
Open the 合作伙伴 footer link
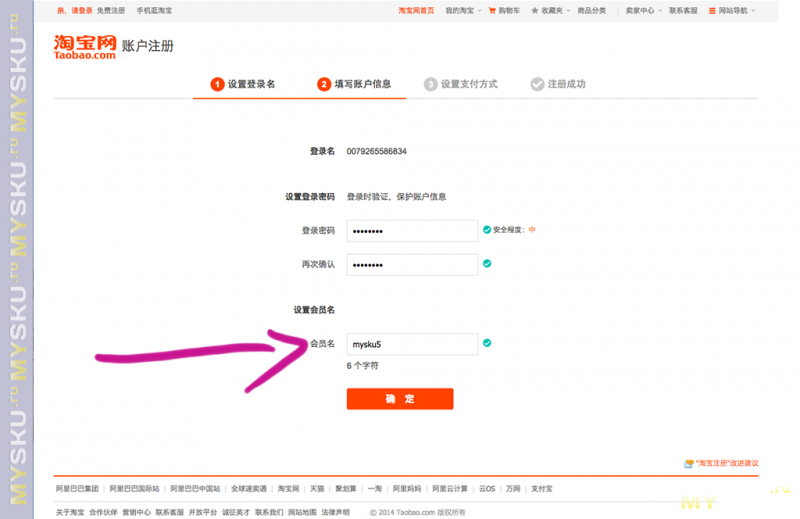103,512
